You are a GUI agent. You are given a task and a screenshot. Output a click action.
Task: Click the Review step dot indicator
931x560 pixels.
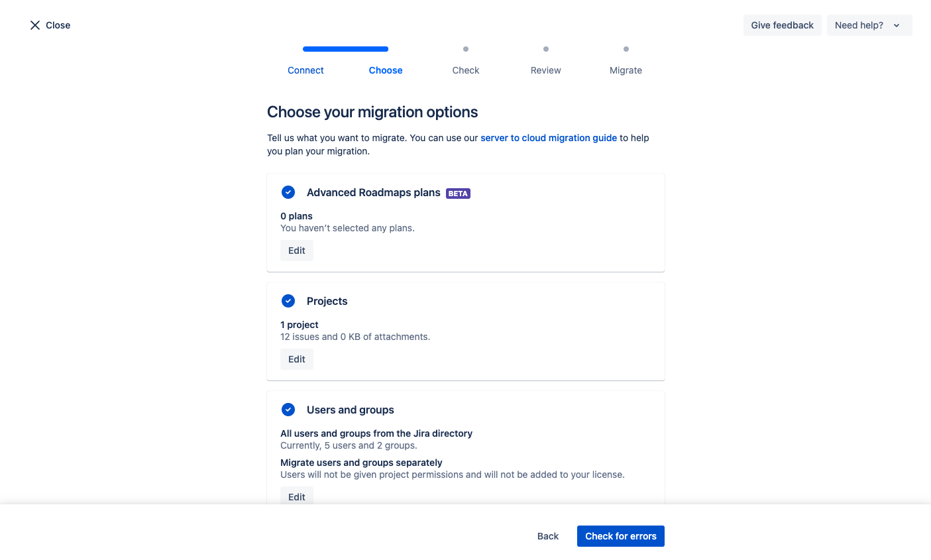(x=546, y=49)
